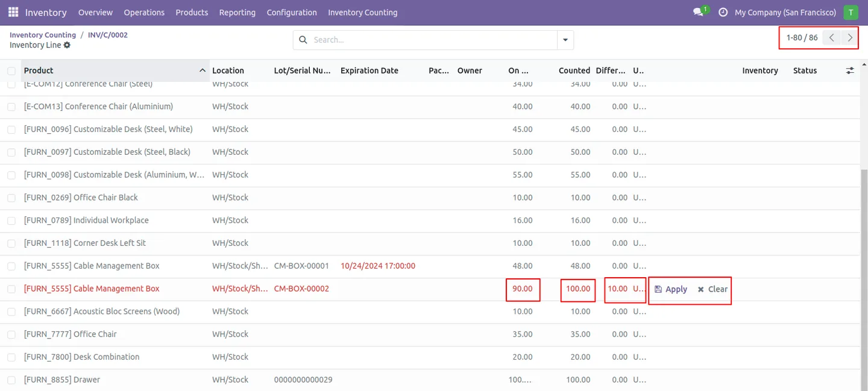The width and height of the screenshot is (868, 391).
Task: Click on-hand quantity 90.00 in red row
Action: (523, 289)
